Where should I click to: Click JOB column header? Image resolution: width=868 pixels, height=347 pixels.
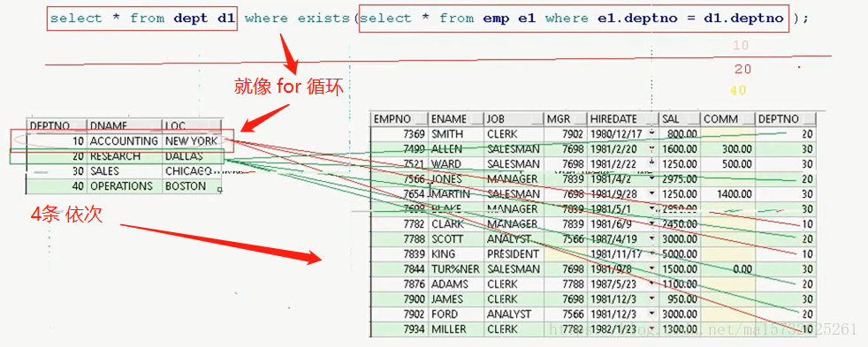click(514, 119)
